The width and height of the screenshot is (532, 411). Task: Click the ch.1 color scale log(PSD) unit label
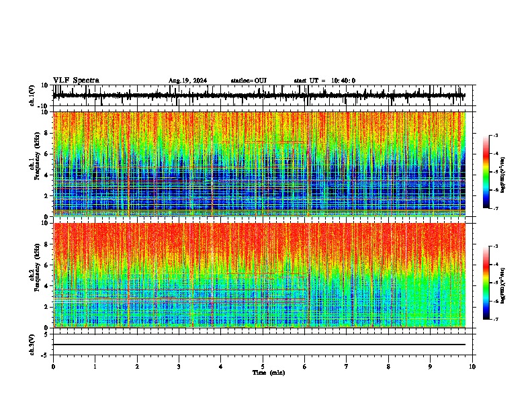pos(503,175)
